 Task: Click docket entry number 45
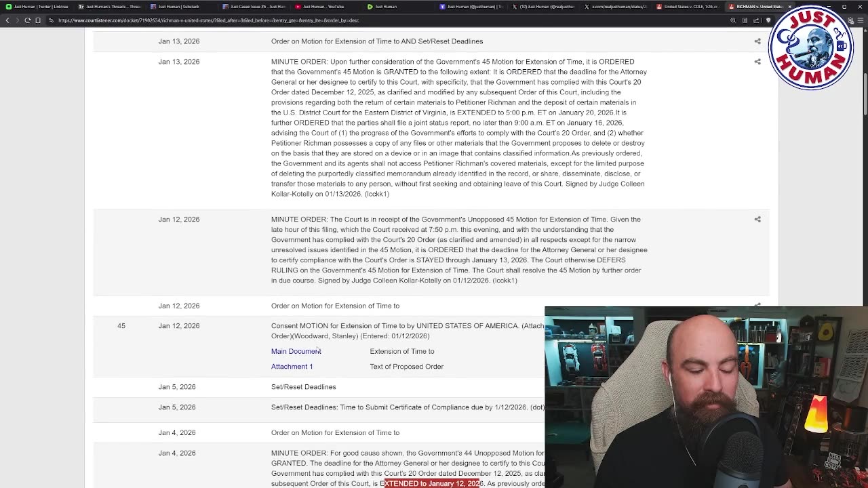tap(121, 326)
